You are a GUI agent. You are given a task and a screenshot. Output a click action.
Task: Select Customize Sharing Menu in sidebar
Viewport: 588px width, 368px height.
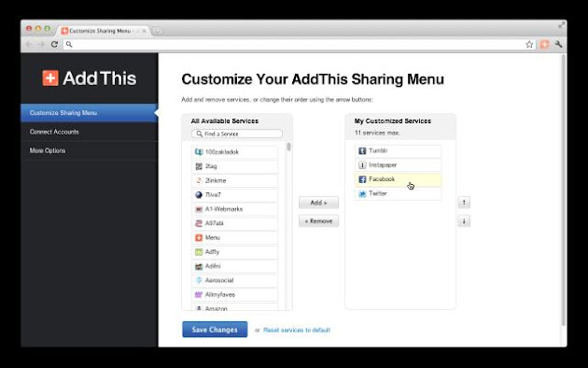click(90, 113)
